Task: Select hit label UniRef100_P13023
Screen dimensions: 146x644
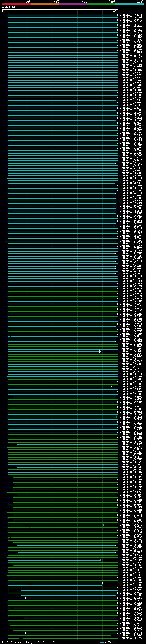Action: click(131, 366)
